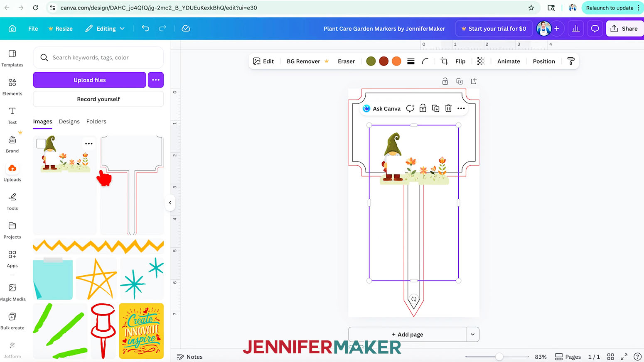Open corner rounding control
The image size is (644, 362).
pyautogui.click(x=425, y=61)
